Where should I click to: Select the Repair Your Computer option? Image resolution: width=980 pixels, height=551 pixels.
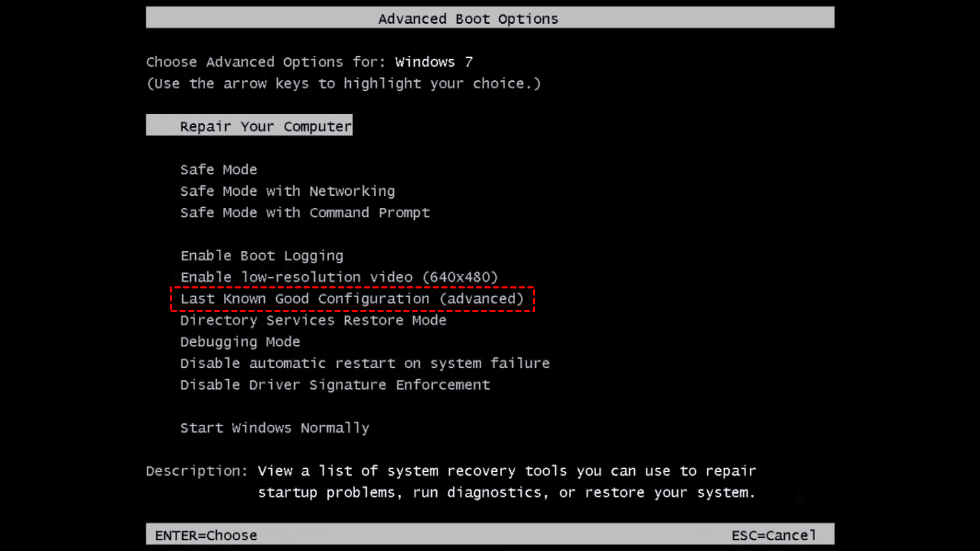(265, 127)
